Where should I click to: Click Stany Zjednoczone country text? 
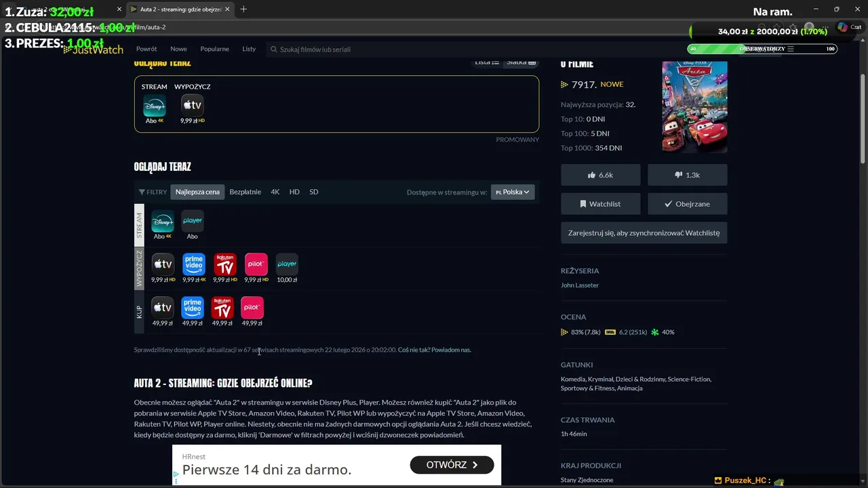tap(587, 480)
